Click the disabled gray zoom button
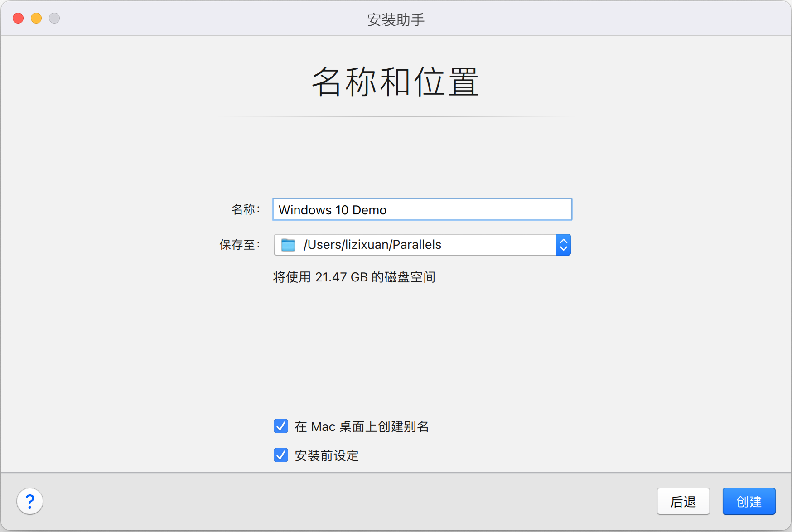Viewport: 792px width, 532px height. pyautogui.click(x=54, y=18)
